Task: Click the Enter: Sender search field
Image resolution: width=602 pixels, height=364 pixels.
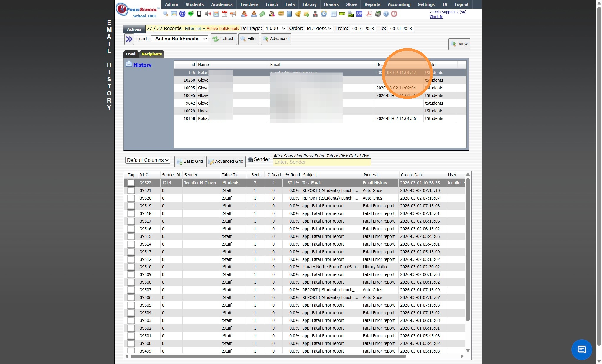Action: click(x=322, y=162)
